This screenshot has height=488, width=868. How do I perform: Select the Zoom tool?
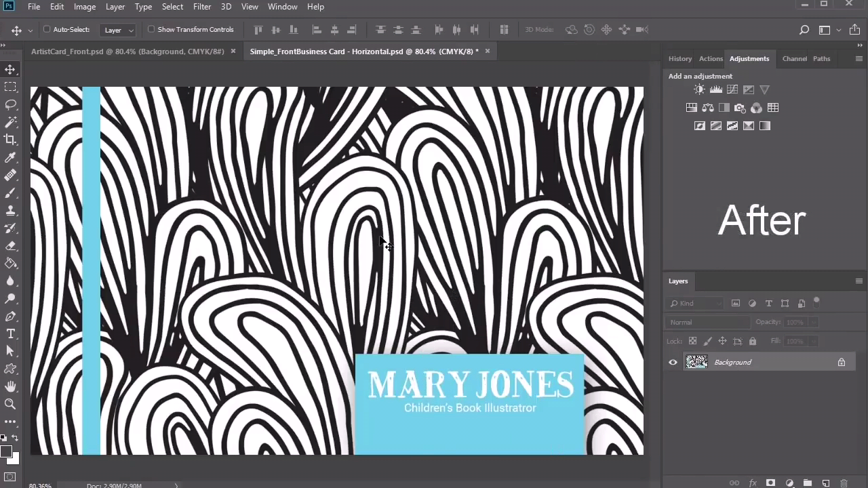click(x=10, y=404)
